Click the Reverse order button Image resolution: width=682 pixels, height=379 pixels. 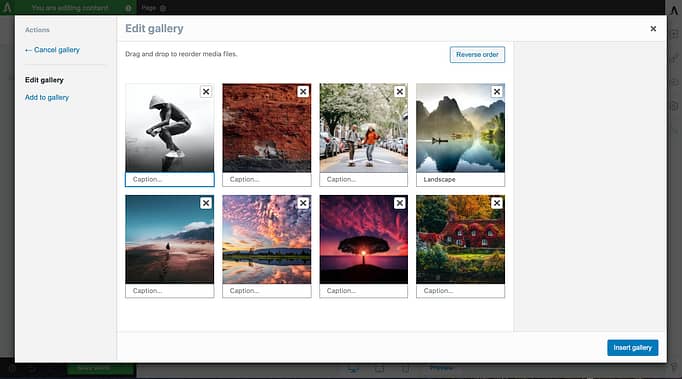pos(477,54)
